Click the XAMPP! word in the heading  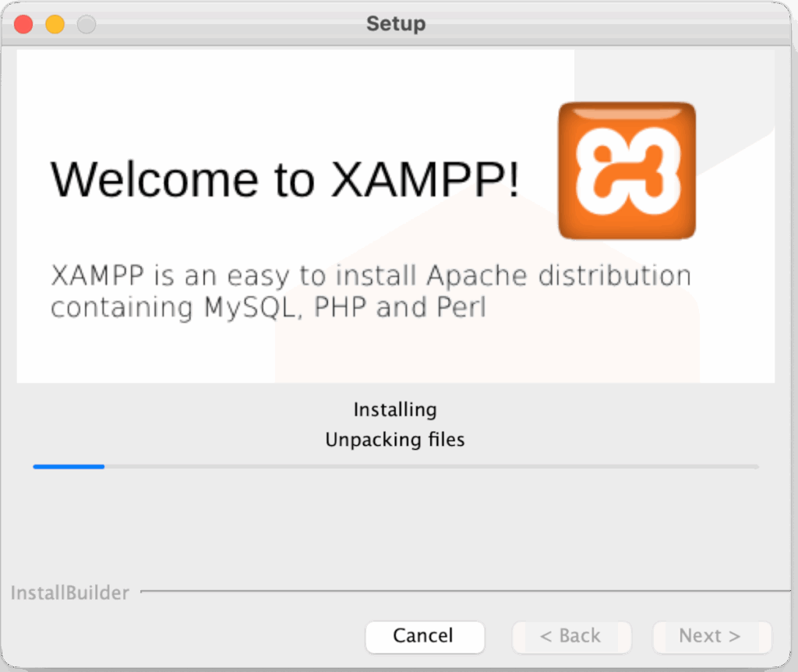tap(425, 179)
